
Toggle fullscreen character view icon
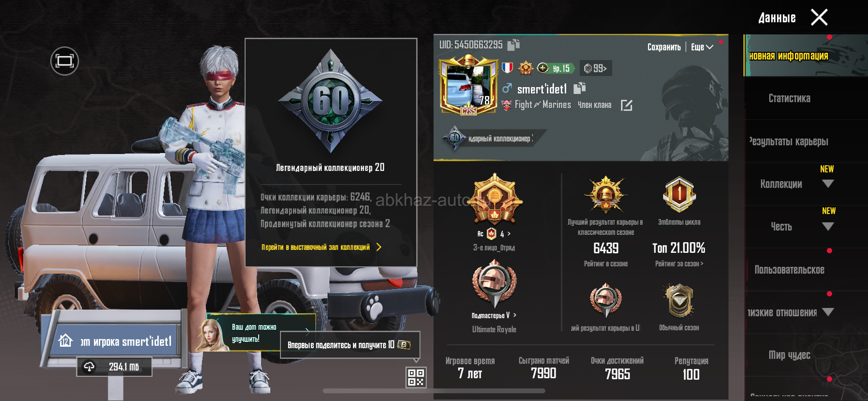coord(64,61)
